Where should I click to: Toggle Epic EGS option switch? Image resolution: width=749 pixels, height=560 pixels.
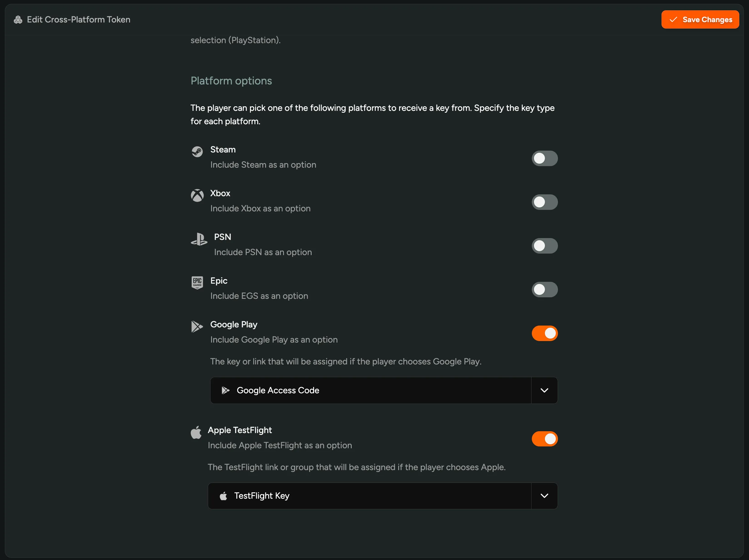click(545, 289)
